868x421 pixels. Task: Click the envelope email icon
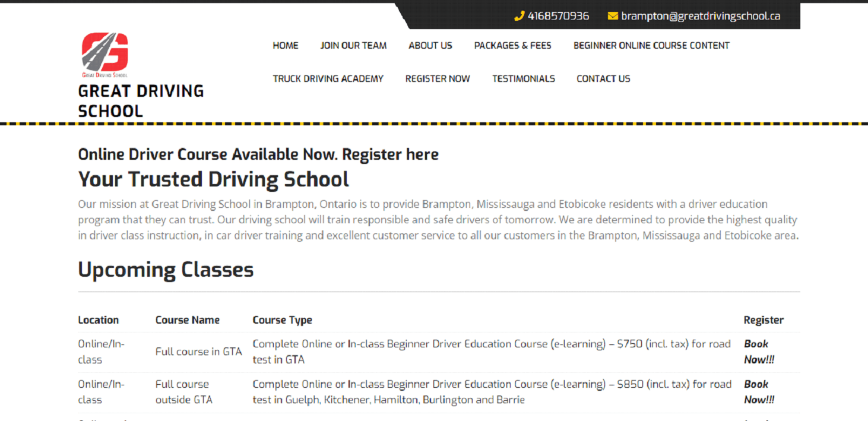(x=613, y=16)
